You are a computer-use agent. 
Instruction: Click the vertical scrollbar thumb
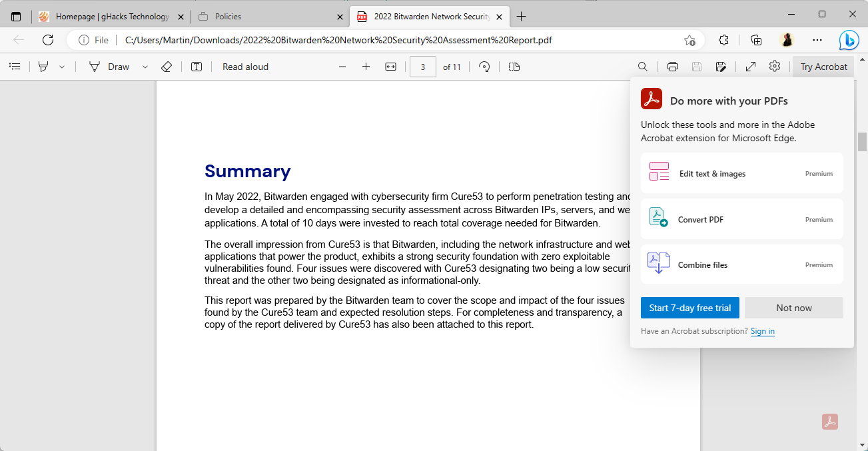(862, 142)
